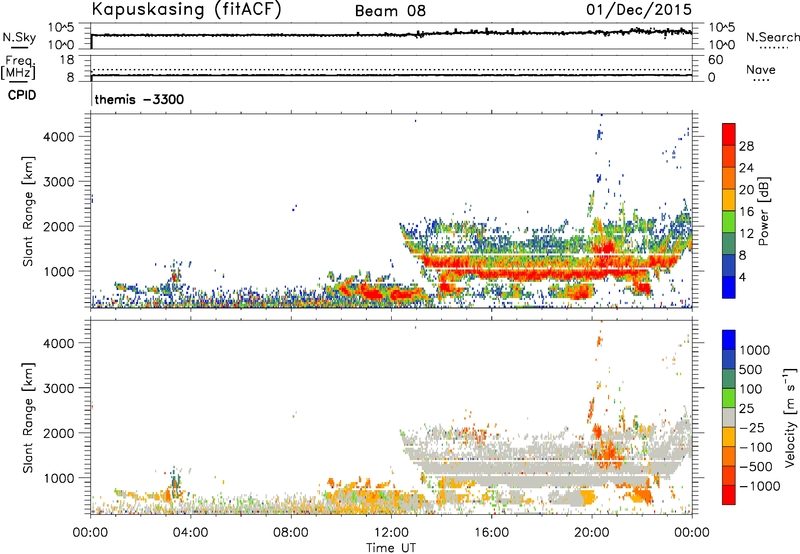Click the plot title 'Kapuskasing (fitACF)'
The image size is (800, 554).
(x=186, y=9)
